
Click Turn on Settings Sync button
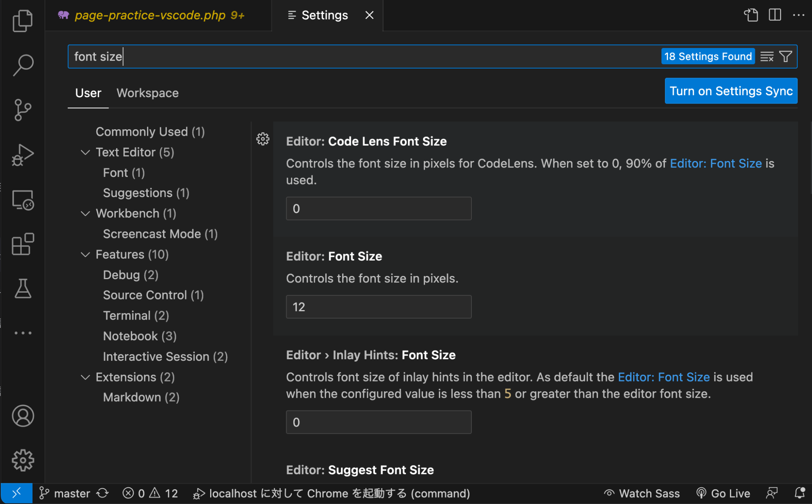[731, 91]
